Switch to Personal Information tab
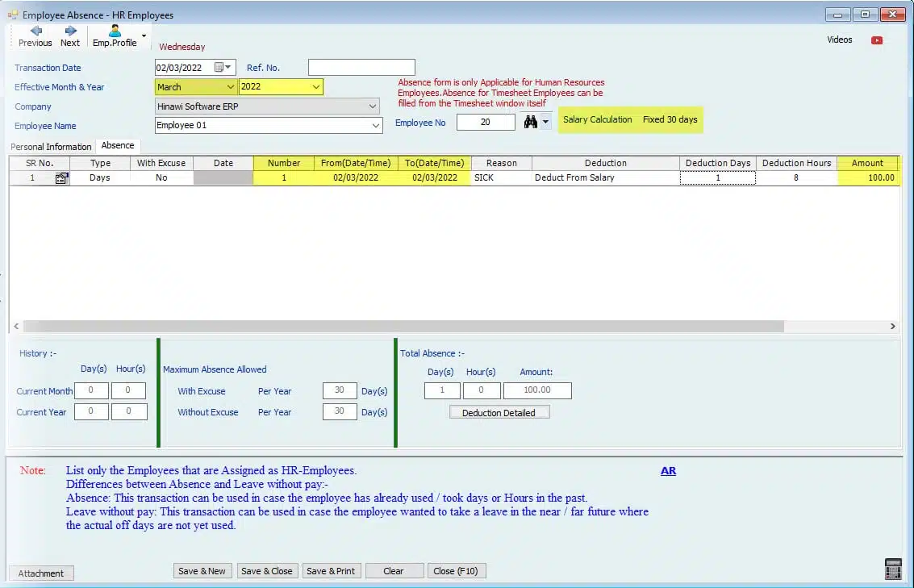 point(52,146)
